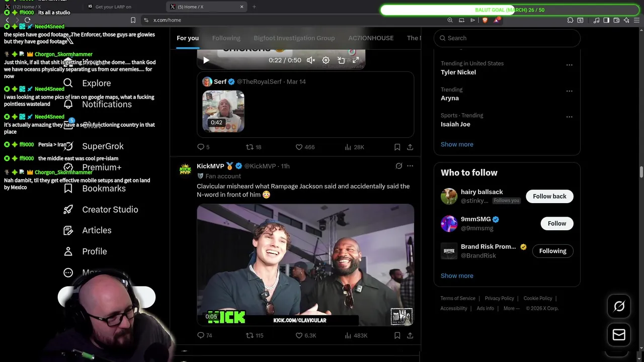Open more options for Aryna trend

569,91
